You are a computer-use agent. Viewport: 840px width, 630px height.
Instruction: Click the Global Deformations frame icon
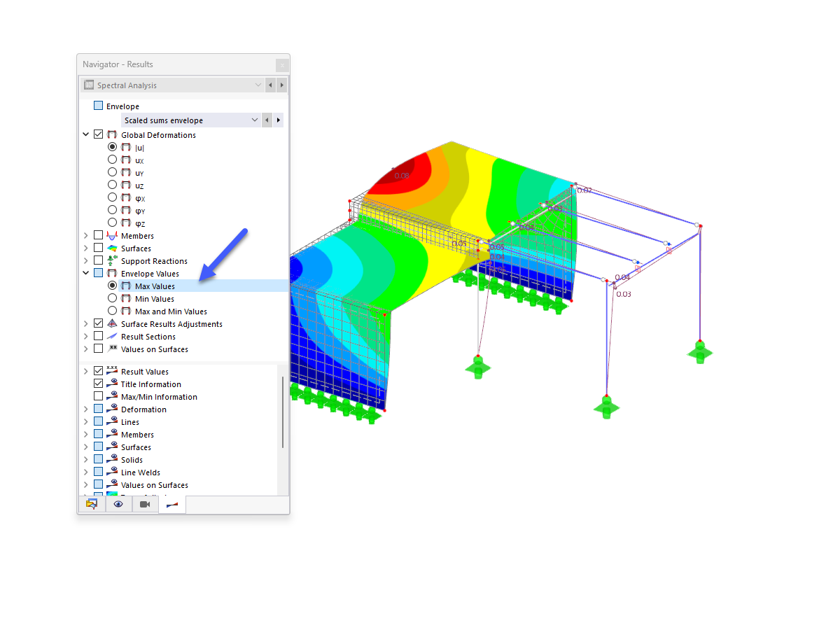[112, 135]
